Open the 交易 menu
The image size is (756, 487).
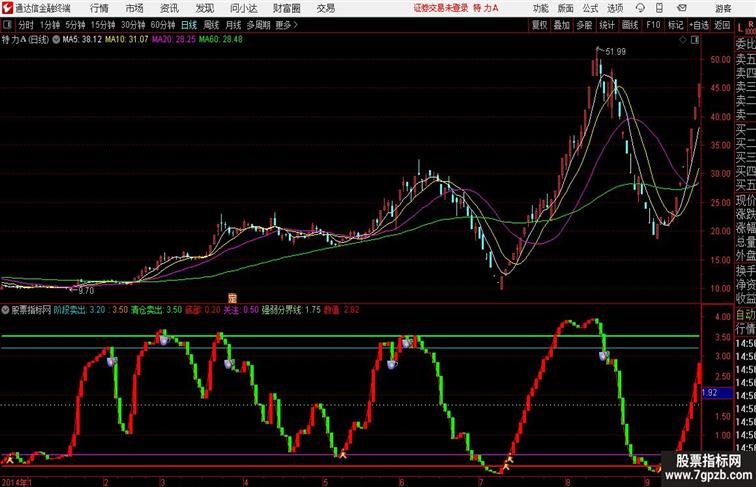pyautogui.click(x=325, y=8)
